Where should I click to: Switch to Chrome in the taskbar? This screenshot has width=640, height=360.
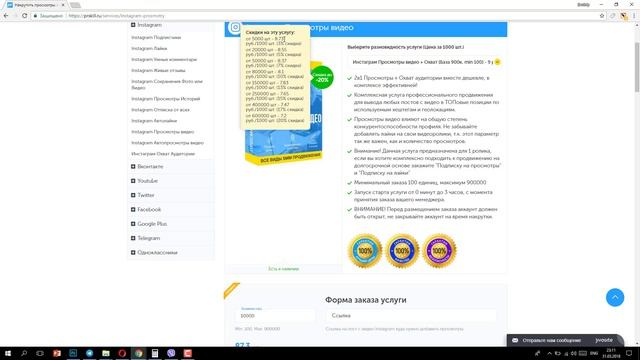click(138, 353)
